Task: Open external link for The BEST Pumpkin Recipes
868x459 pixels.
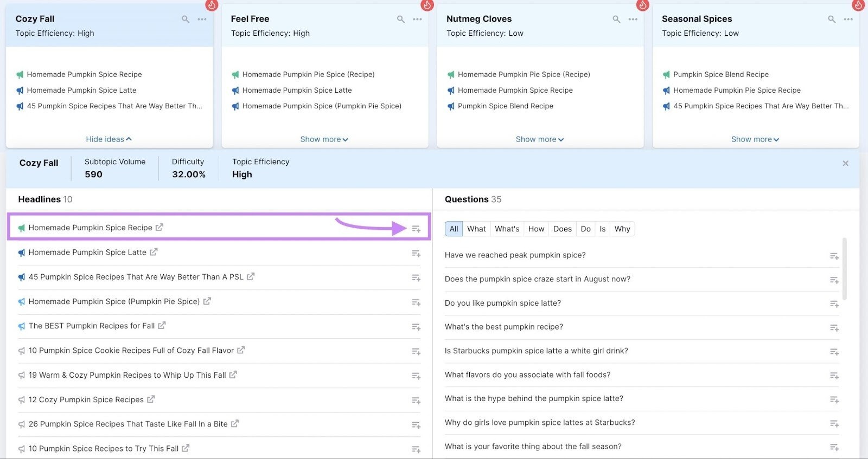Action: point(162,326)
